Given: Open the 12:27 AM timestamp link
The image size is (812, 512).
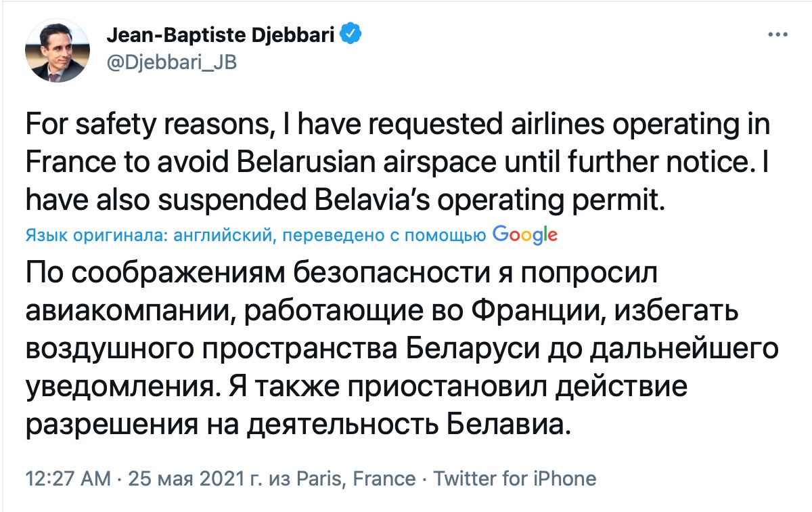Looking at the screenshot, I should (68, 479).
